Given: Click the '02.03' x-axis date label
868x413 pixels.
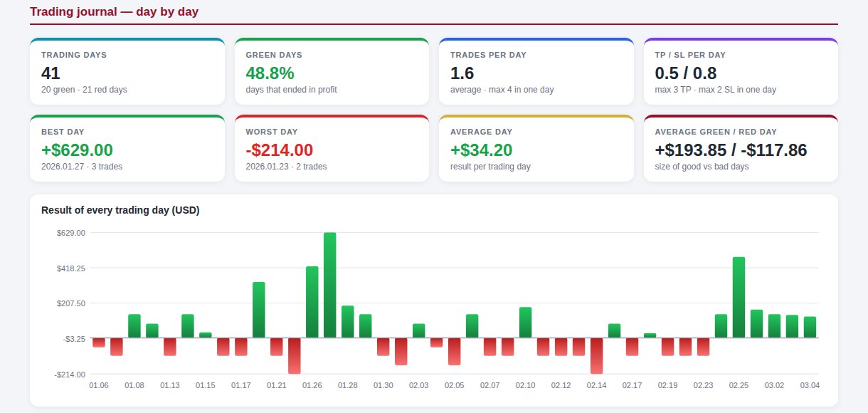Looking at the screenshot, I should click(419, 385).
